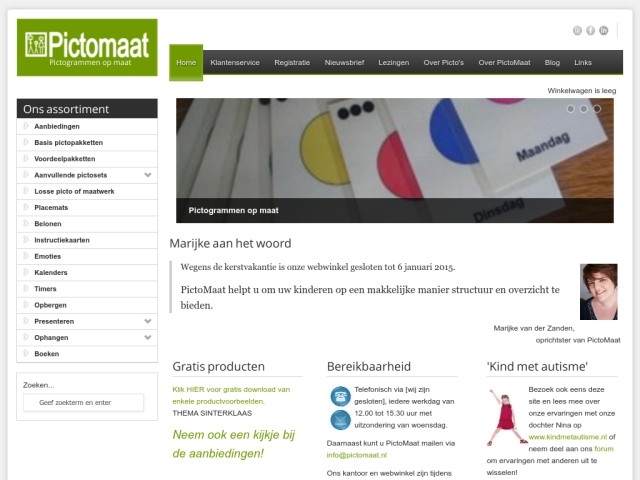Expand the Aanvullende pictosets submenu
This screenshot has height=480, width=640.
coord(148,175)
